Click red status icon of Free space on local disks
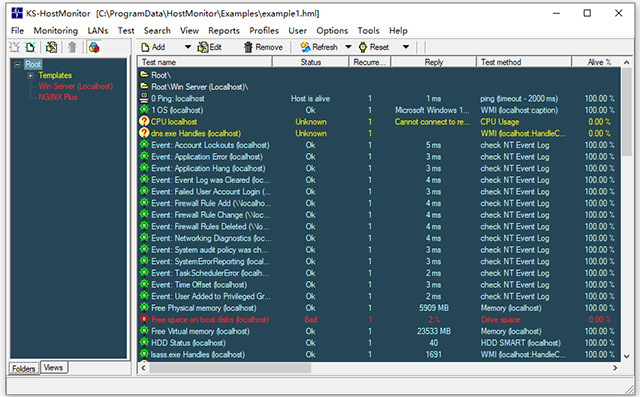 click(x=144, y=319)
